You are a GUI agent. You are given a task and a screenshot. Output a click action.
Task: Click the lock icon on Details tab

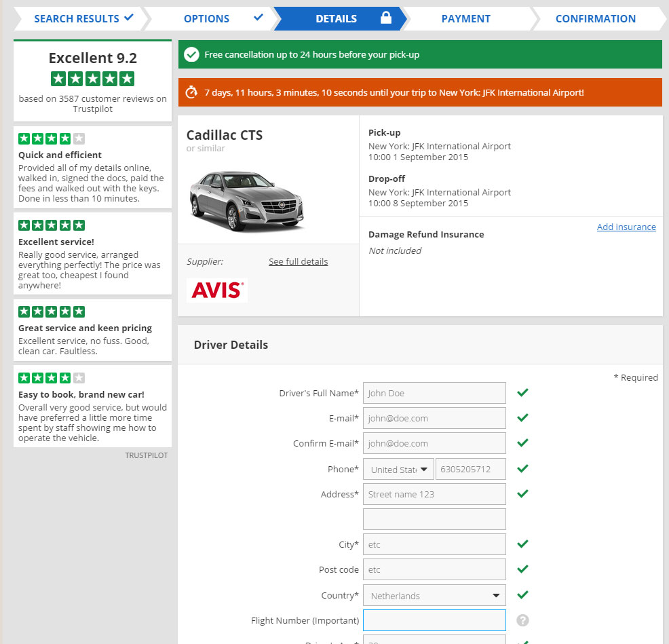385,18
